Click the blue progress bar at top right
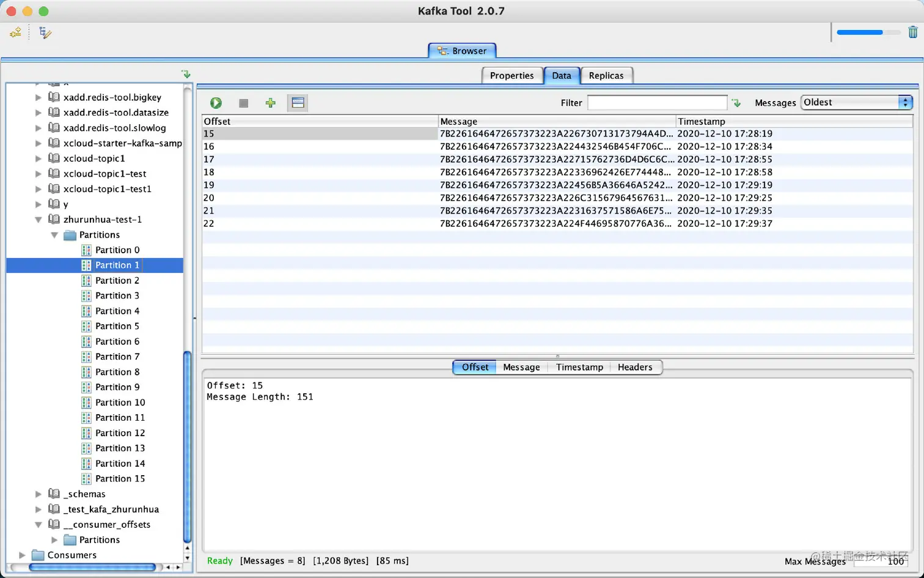This screenshot has width=924, height=578. [868, 32]
